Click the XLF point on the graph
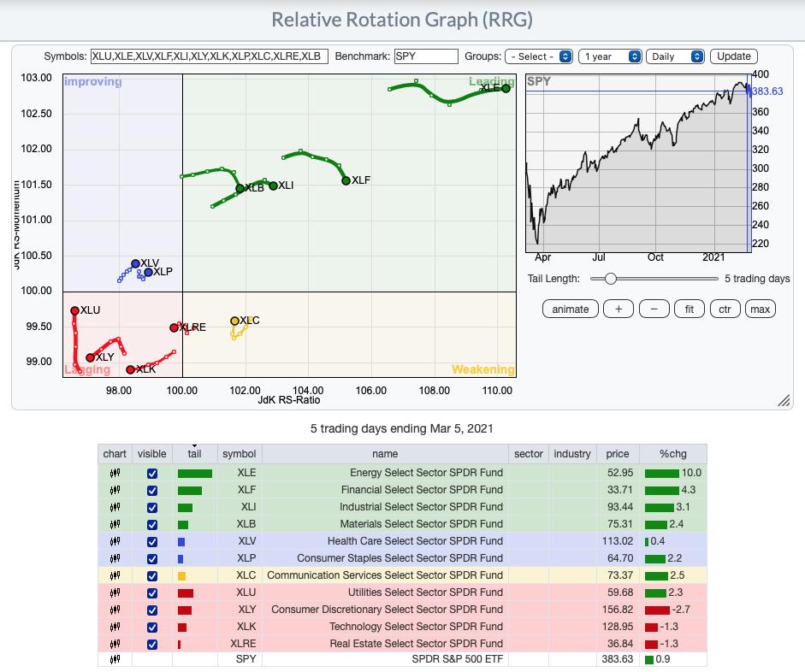The image size is (805, 672). click(346, 180)
